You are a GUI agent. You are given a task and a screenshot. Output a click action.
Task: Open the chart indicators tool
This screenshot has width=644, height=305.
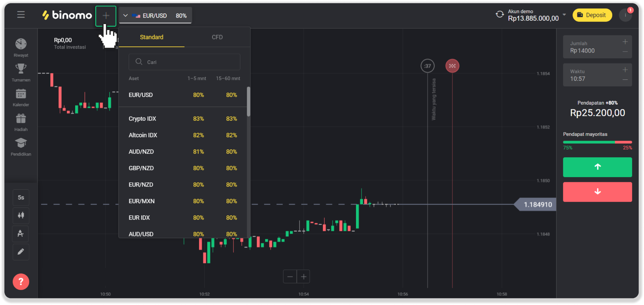tap(21, 234)
